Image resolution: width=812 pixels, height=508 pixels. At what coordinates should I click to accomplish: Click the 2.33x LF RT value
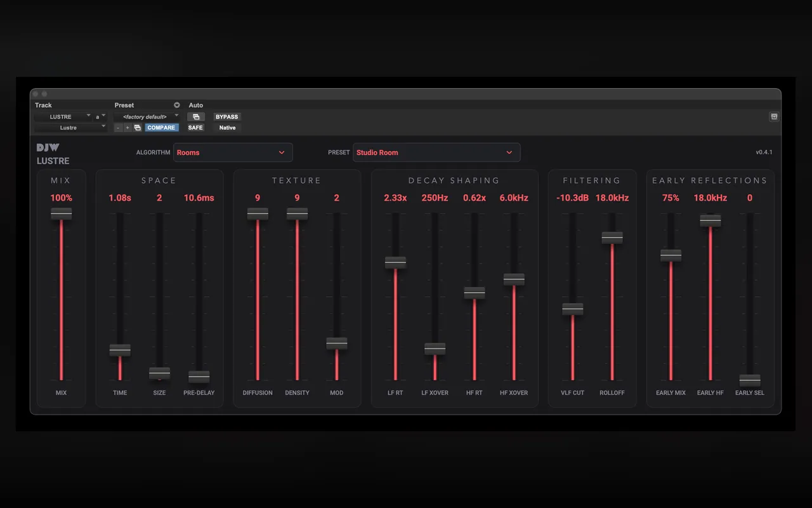(395, 198)
